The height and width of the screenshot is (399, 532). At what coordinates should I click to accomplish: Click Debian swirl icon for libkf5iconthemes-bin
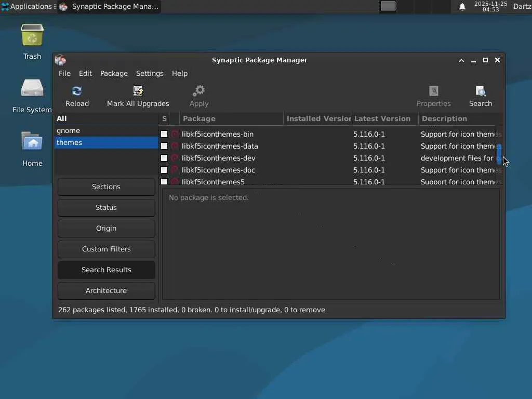[x=175, y=134]
